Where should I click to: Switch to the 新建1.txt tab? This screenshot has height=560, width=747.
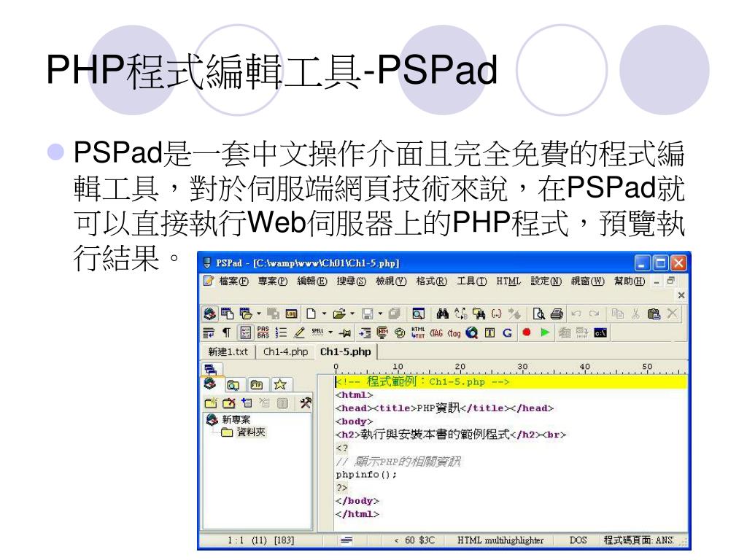228,352
